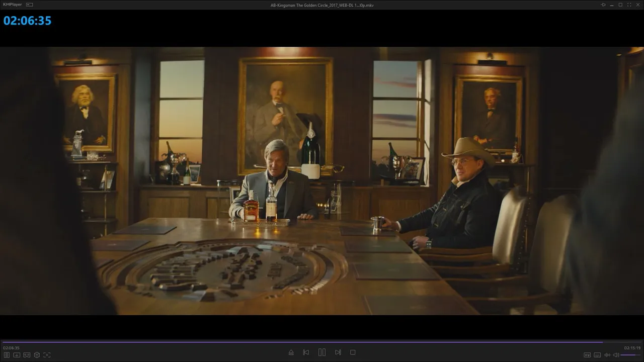644x362 pixels.
Task: Click the eject/open file button
Action: [x=291, y=352]
